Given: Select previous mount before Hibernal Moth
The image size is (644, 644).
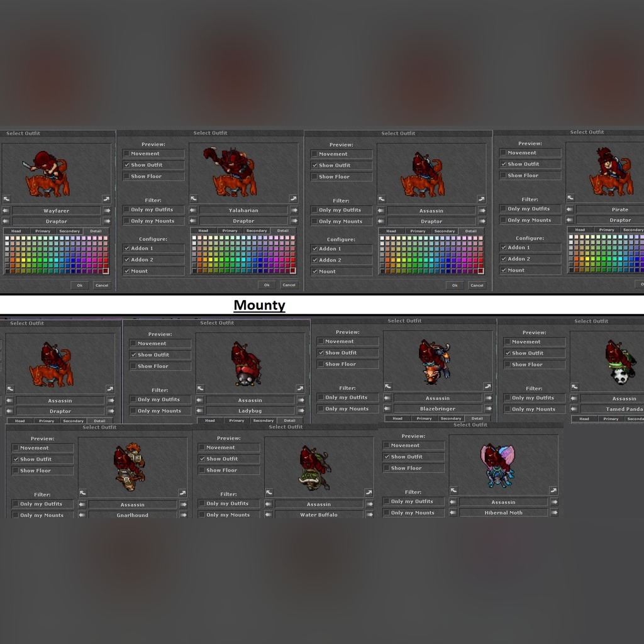Looking at the screenshot, I should 453,513.
